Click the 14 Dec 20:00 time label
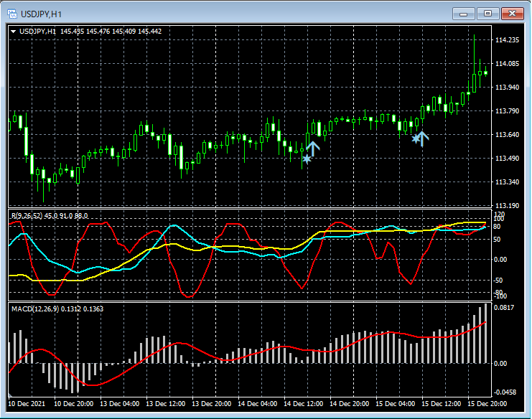The width and height of the screenshot is (532, 419). click(x=350, y=404)
